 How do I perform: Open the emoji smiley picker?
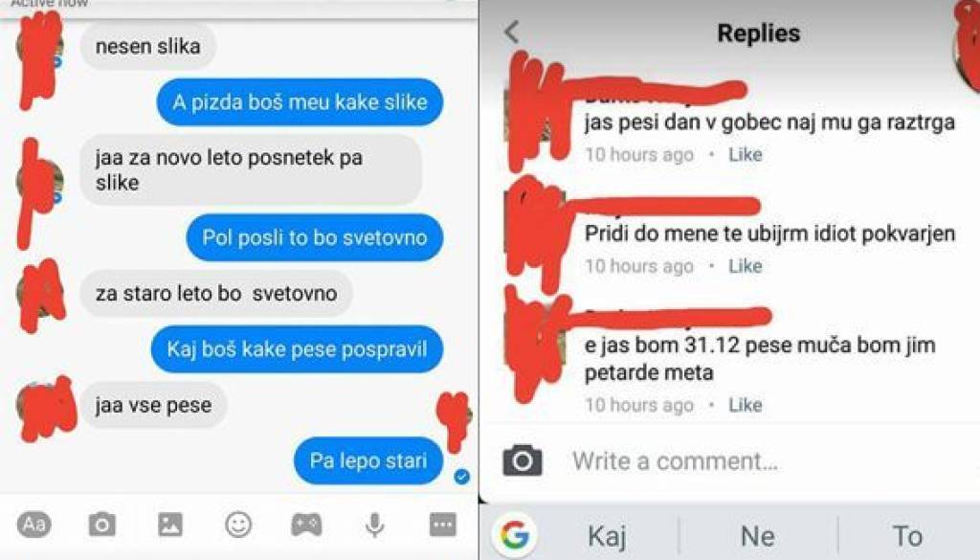pyautogui.click(x=238, y=525)
